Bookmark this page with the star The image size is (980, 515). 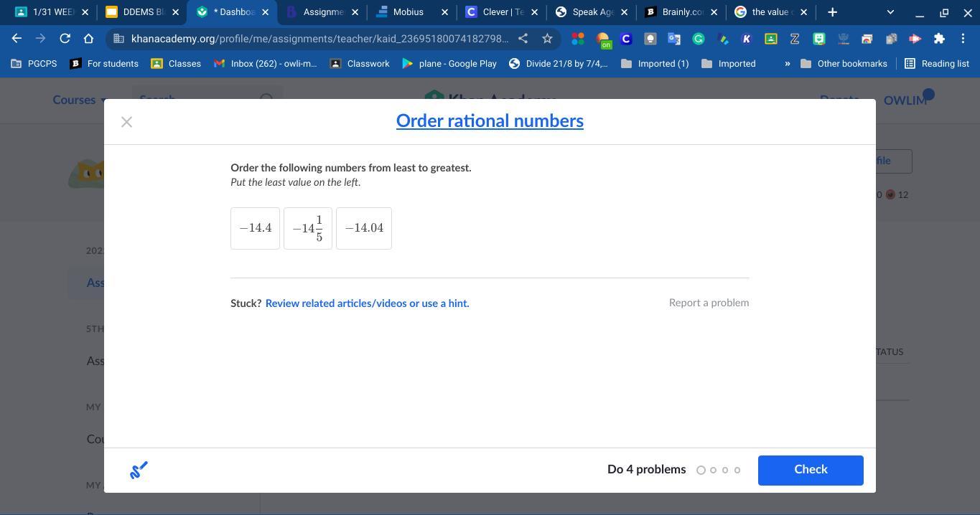(547, 39)
